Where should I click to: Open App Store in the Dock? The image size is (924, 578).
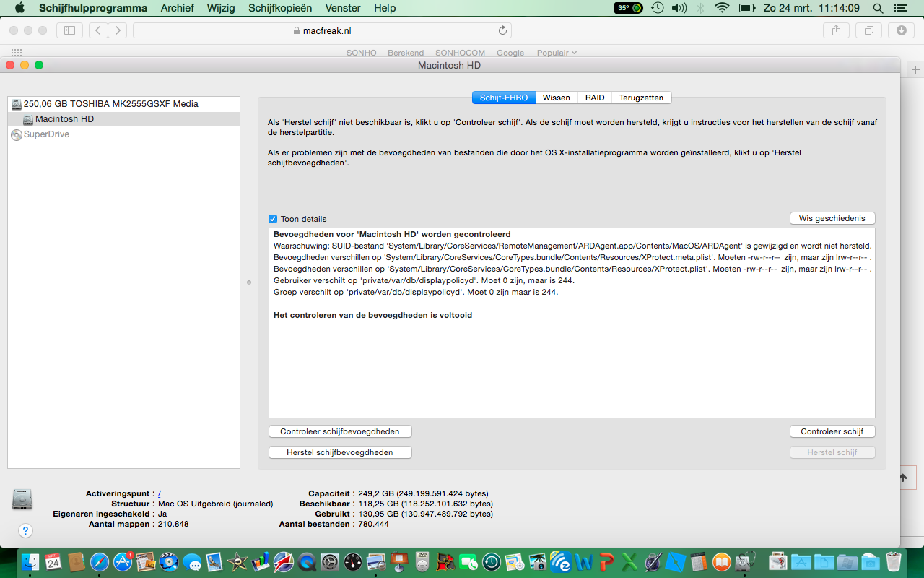tap(123, 562)
